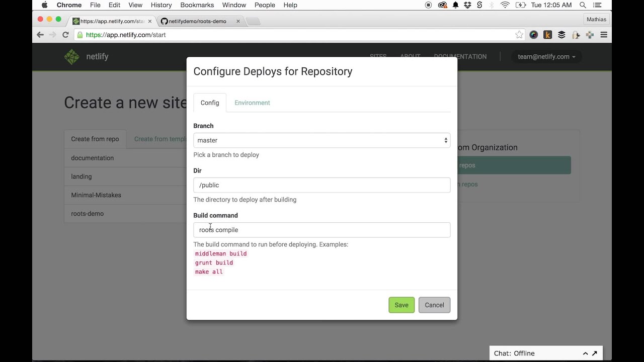The image size is (644, 362).
Task: Click the new tab button
Action: click(x=253, y=22)
